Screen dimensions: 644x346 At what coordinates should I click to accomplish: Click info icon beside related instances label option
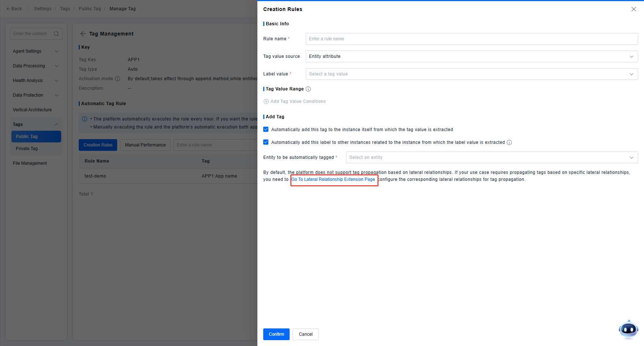[x=509, y=142]
